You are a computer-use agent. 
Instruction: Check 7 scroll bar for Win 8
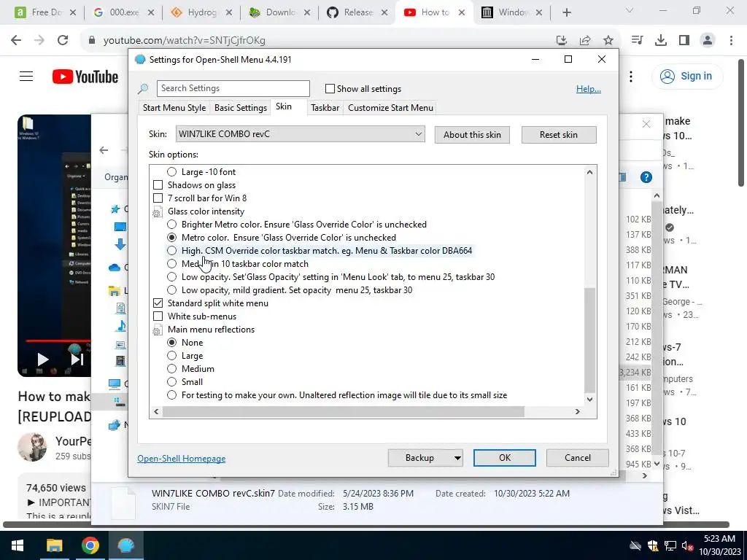click(x=158, y=198)
